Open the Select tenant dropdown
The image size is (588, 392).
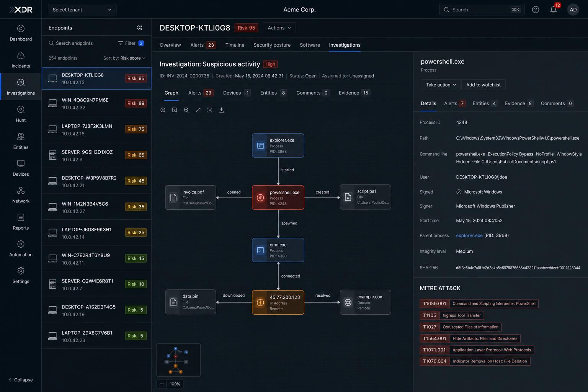click(82, 10)
